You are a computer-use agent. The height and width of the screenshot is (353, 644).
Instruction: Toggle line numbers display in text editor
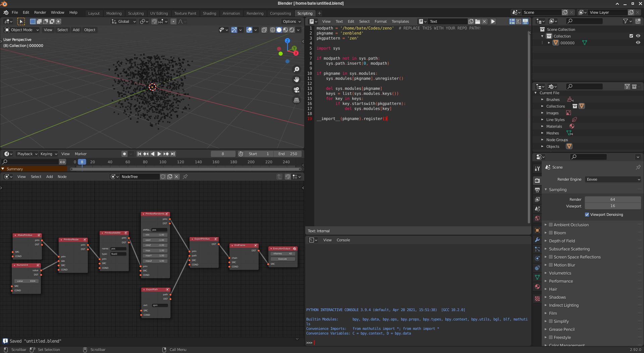512,21
